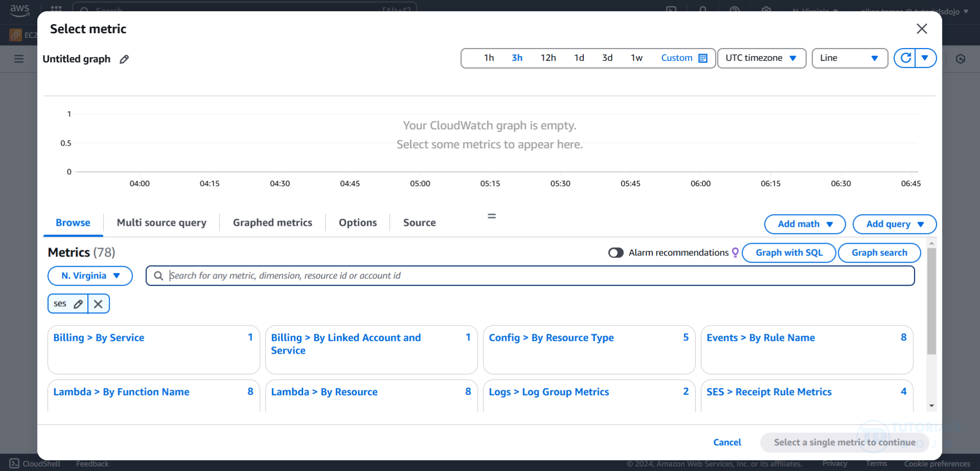
Task: Remove the ses filter tag
Action: [99, 304]
